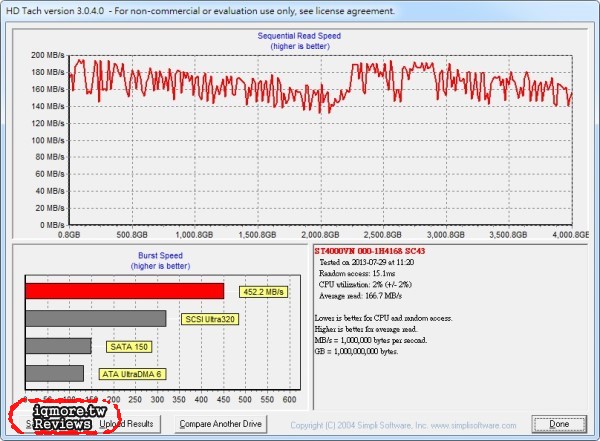The width and height of the screenshot is (600, 441).
Task: Click the 100 MB/s axis label
Action: [x=47, y=140]
